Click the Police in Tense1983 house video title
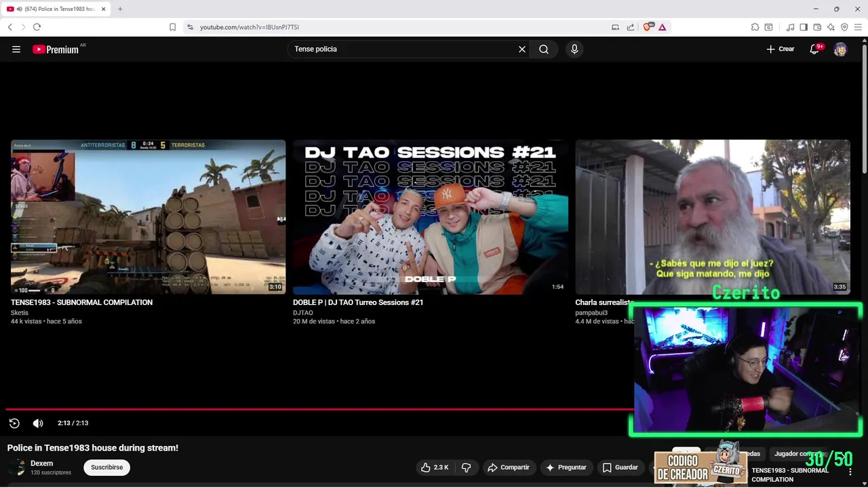The width and height of the screenshot is (868, 488). click(93, 448)
